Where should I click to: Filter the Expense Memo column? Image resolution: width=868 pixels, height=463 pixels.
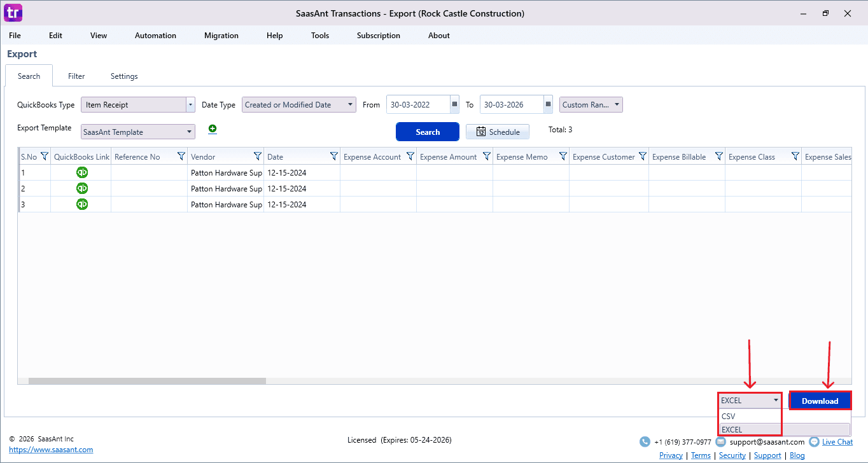pyautogui.click(x=563, y=156)
